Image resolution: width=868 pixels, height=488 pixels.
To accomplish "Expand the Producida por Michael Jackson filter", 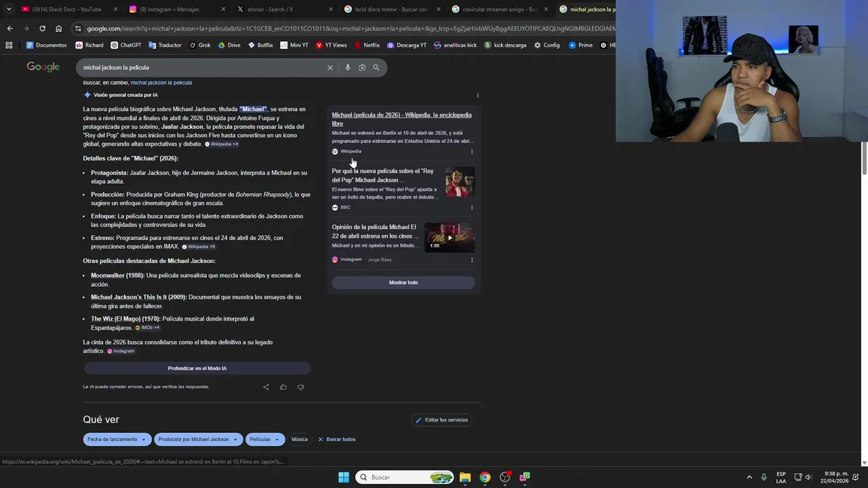I will [x=197, y=439].
